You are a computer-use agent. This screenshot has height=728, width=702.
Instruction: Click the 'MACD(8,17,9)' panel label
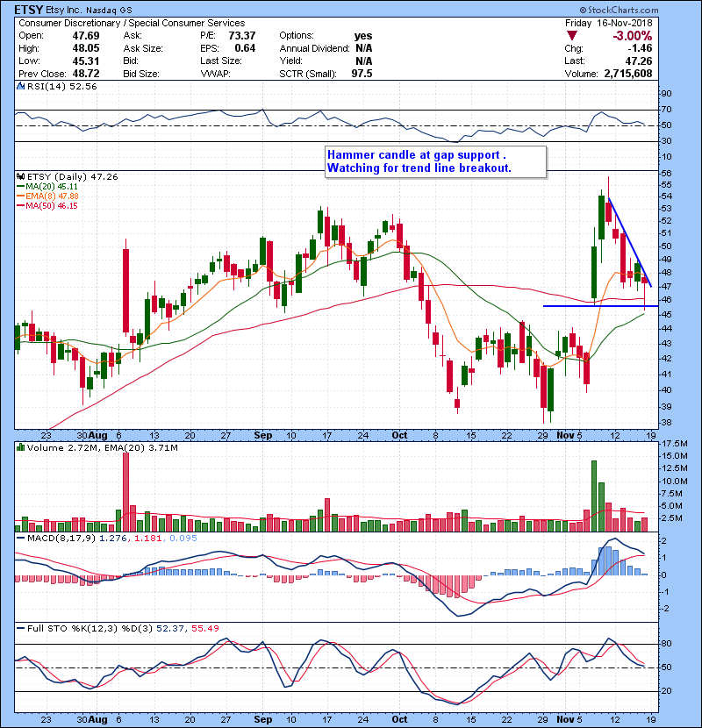click(x=61, y=539)
